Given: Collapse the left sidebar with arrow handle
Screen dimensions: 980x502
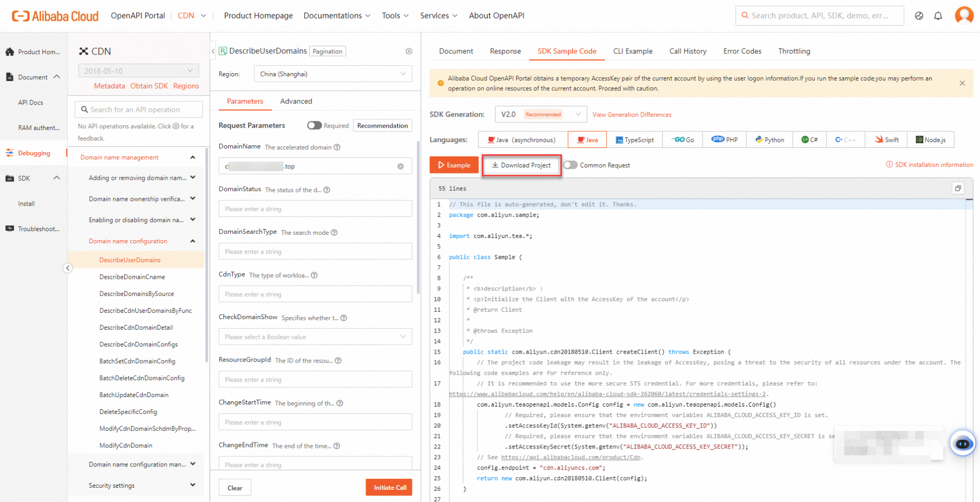Looking at the screenshot, I should (x=67, y=268).
